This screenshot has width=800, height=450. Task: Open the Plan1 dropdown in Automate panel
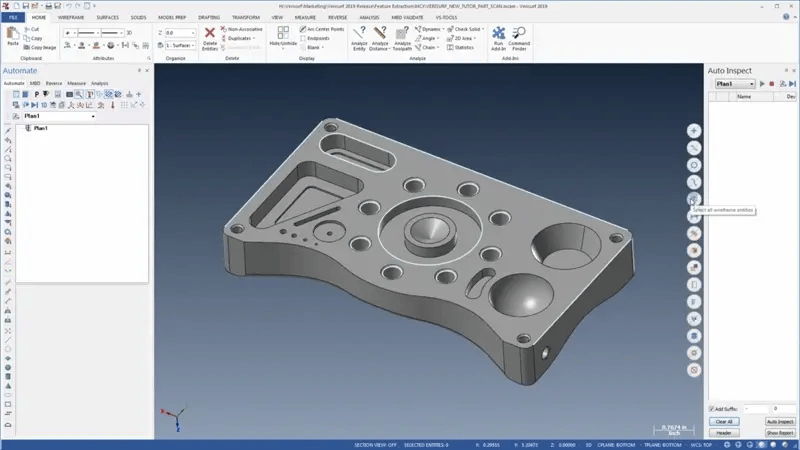[93, 116]
